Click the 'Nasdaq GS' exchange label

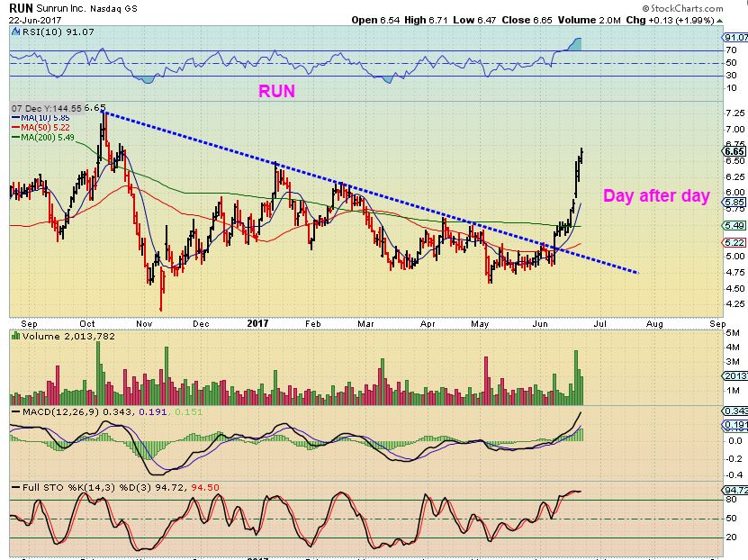pos(113,9)
